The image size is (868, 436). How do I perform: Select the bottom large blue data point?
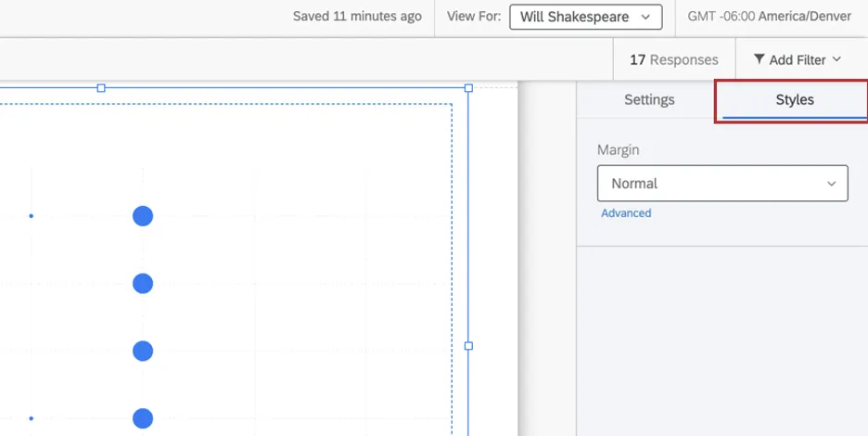(142, 418)
